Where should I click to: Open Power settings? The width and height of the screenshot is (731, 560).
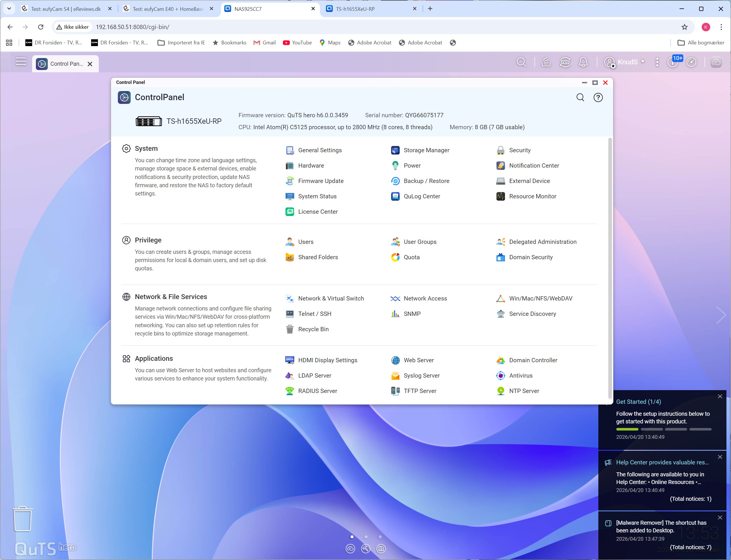[406, 166]
